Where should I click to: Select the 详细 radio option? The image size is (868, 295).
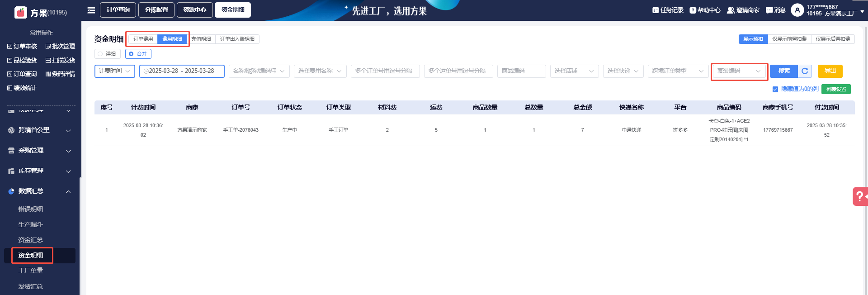coord(108,54)
